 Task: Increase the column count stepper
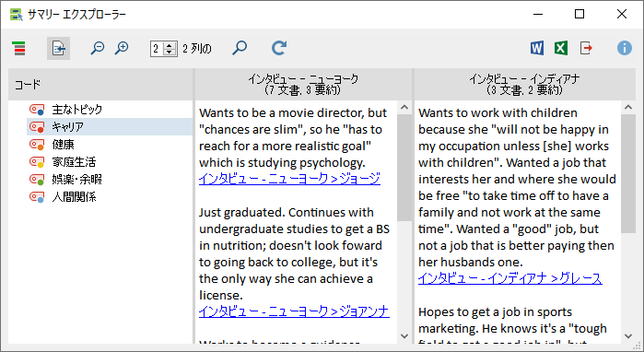tap(170, 45)
